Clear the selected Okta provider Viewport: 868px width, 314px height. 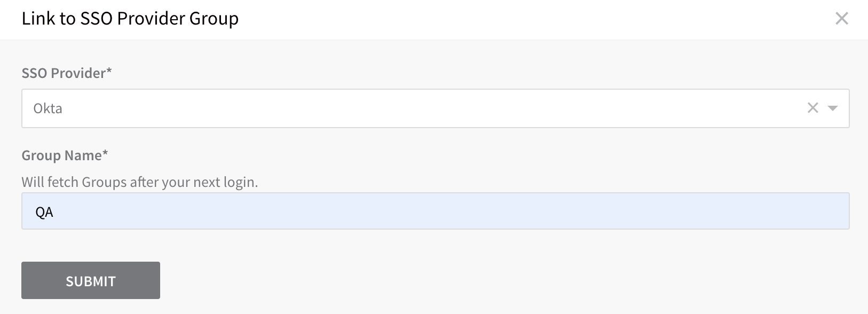point(813,108)
